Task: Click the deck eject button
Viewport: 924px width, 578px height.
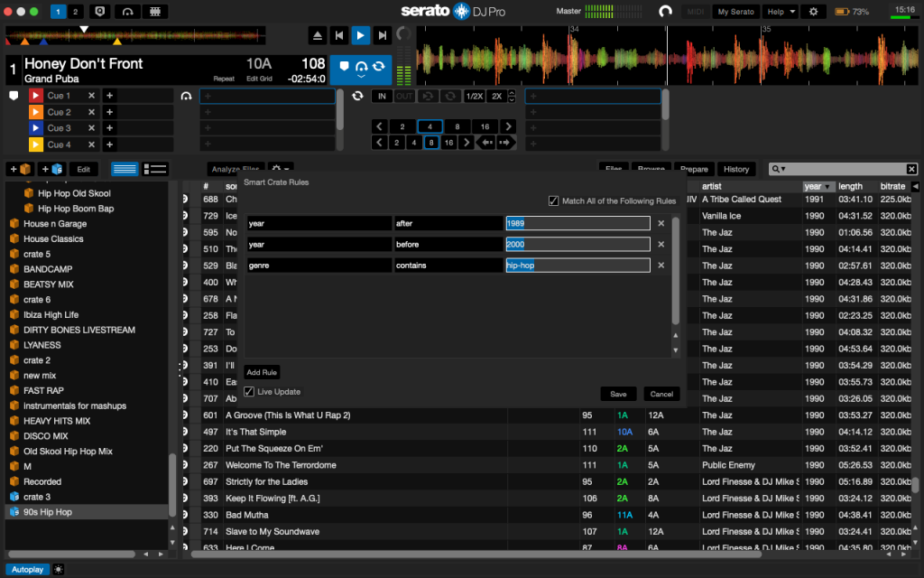Action: (x=317, y=35)
